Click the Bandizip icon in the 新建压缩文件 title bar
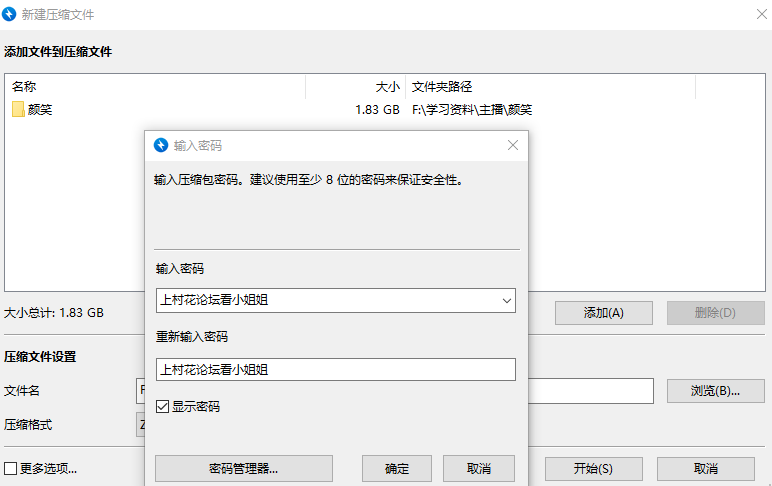772x486 pixels. 11,15
